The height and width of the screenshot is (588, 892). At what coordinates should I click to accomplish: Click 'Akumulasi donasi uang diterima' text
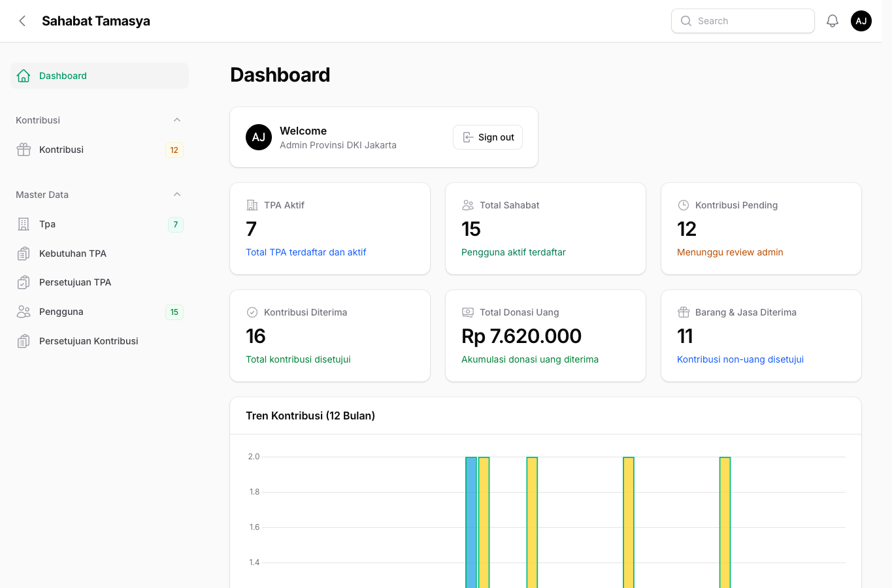[530, 359]
